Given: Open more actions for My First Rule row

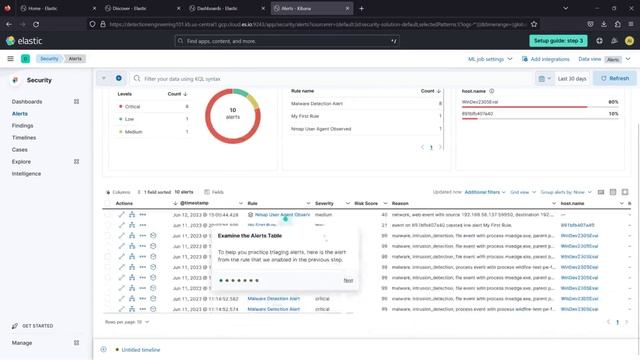Looking at the screenshot, I should coord(142,225).
